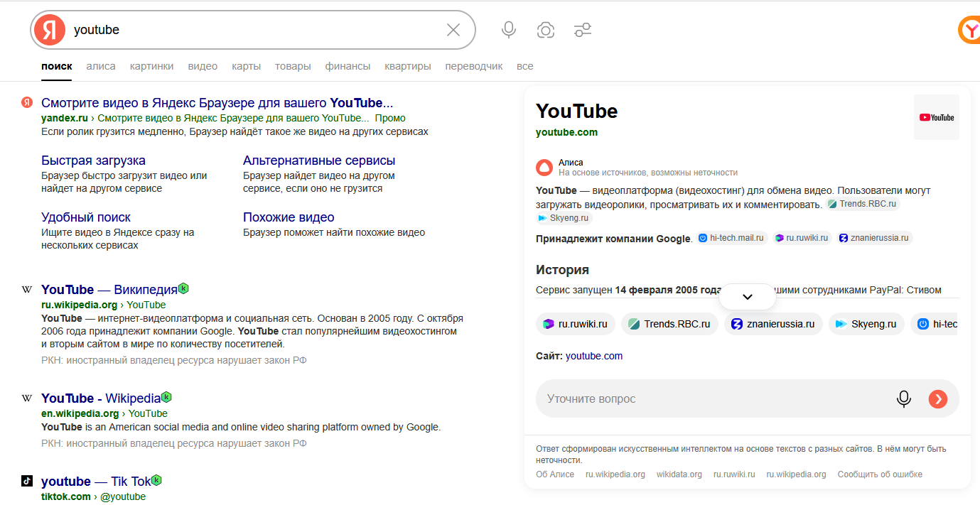
Task: Click the YouTube logo thumbnail
Action: [936, 117]
